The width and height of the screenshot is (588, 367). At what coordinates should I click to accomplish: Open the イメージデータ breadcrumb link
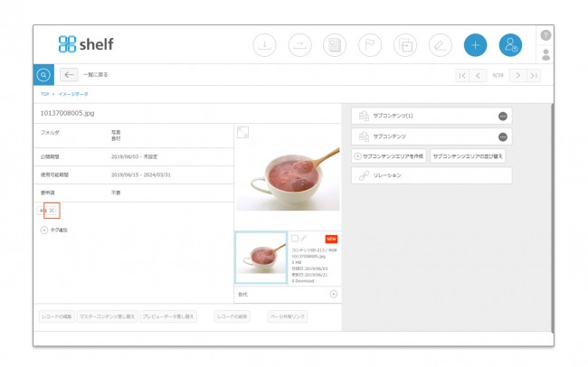click(73, 94)
